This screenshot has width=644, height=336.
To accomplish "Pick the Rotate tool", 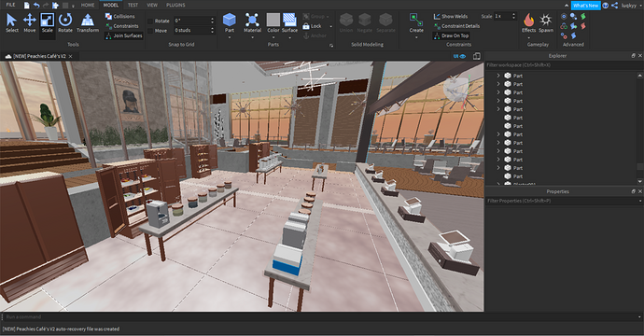I will 65,23.
